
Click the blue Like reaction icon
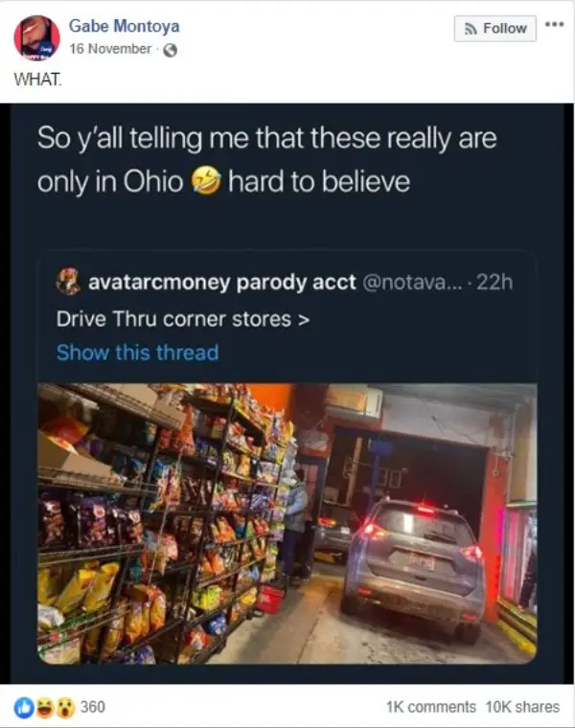click(23, 707)
